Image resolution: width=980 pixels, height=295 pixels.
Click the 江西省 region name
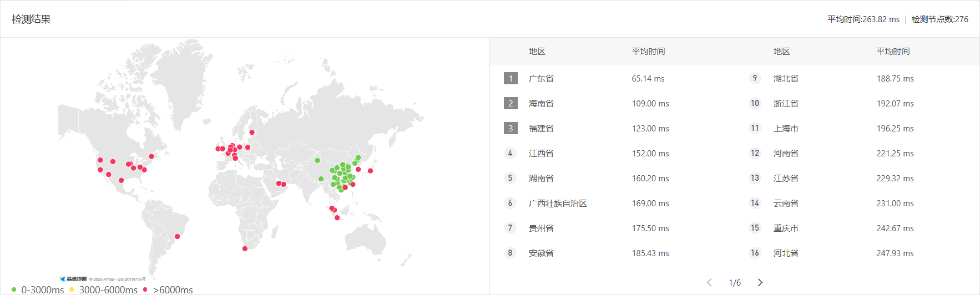541,154
